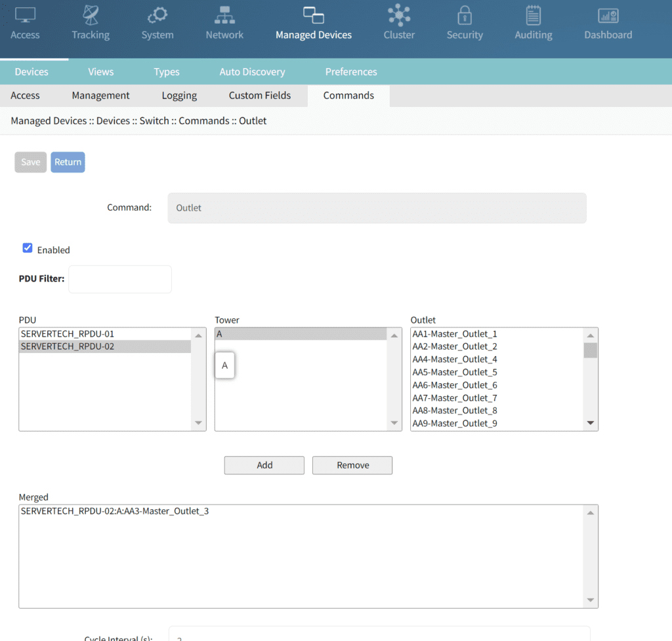This screenshot has width=672, height=641.
Task: Open the Dashboard icon
Action: point(608,15)
